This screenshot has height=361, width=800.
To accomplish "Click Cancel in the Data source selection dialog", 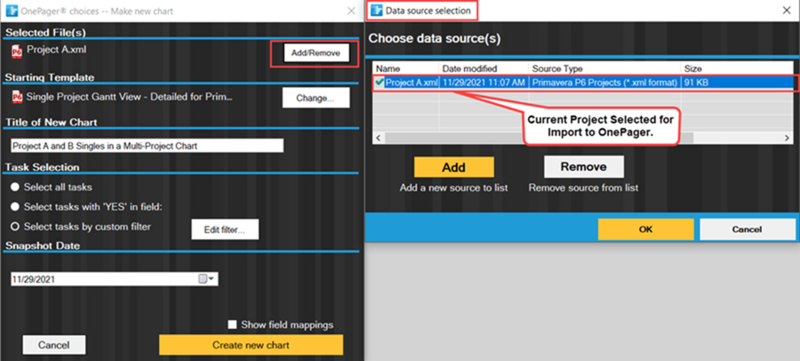I will tap(747, 229).
